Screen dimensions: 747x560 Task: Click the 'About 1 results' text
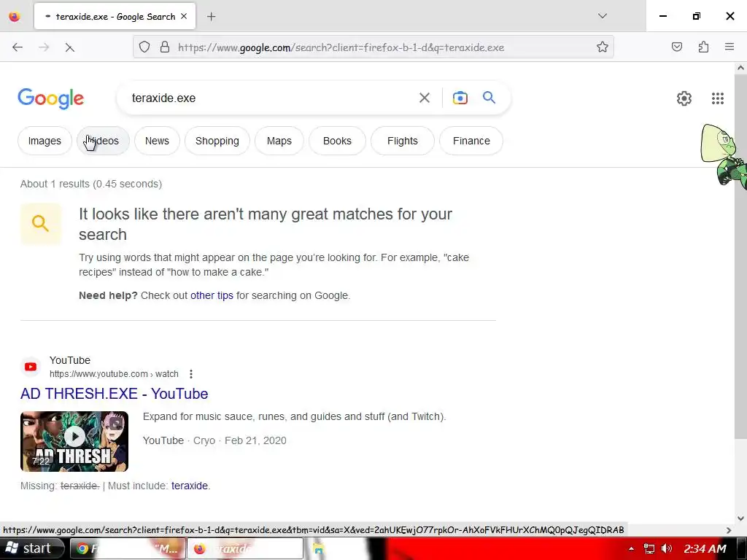91,184
